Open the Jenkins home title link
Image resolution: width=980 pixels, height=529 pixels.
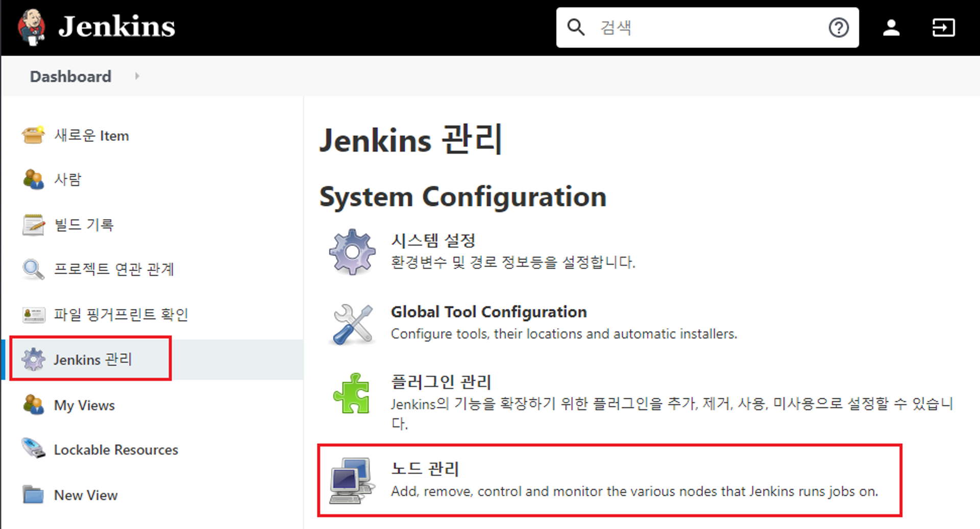coord(116,27)
